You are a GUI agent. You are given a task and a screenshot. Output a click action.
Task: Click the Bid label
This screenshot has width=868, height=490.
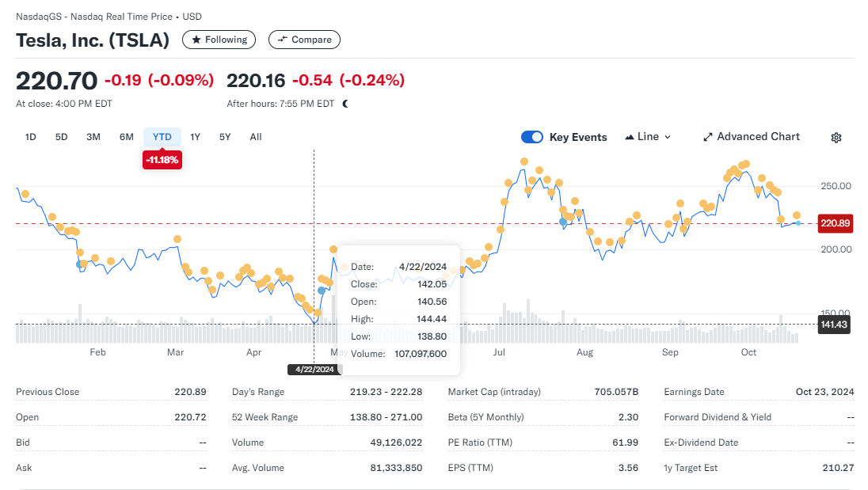tap(23, 443)
